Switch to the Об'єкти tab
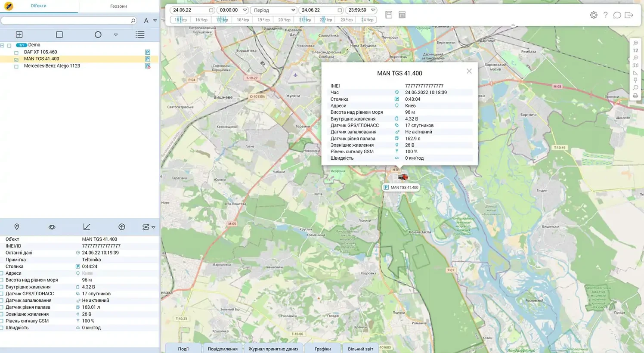The width and height of the screenshot is (644, 353). [x=39, y=6]
